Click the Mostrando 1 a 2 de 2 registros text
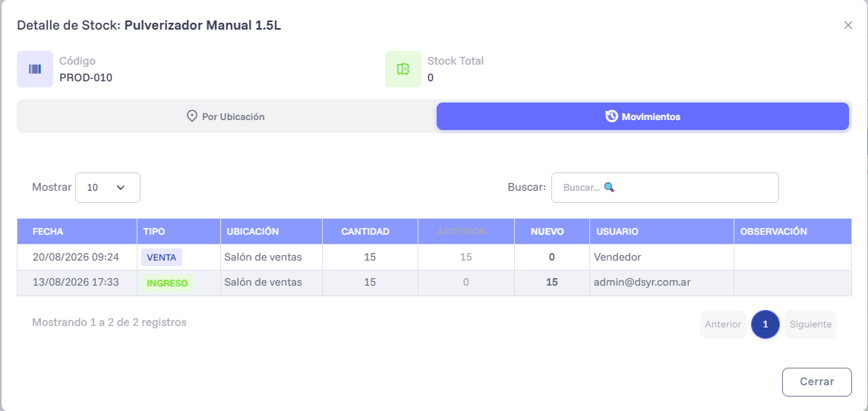 109,322
